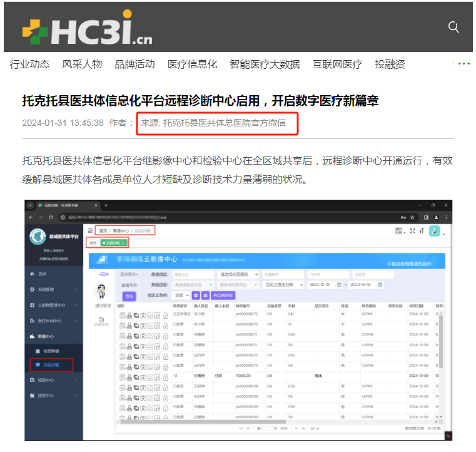Click the table's horizontal scrollbar
Image resolution: width=476 pixels, height=452 pixels.
[203, 422]
